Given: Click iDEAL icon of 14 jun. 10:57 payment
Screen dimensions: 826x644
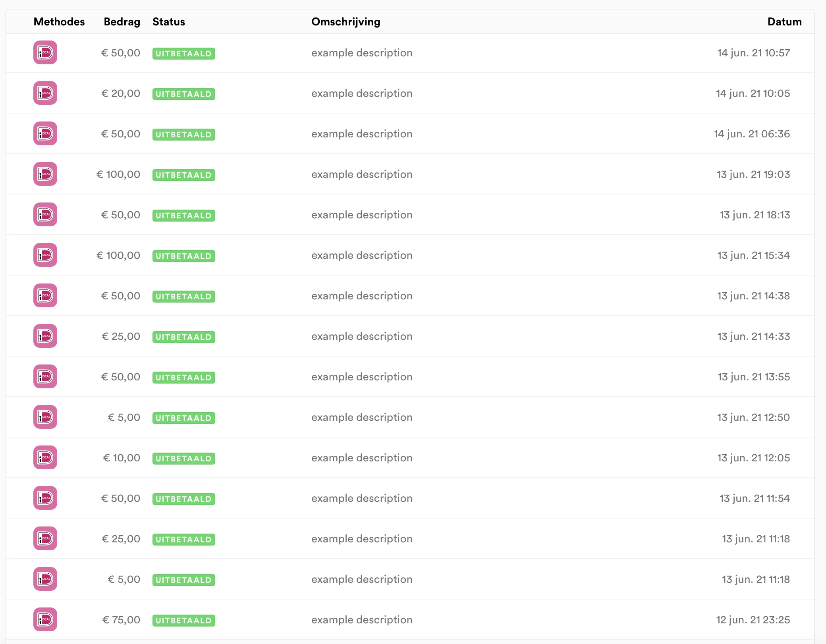Looking at the screenshot, I should (x=45, y=52).
